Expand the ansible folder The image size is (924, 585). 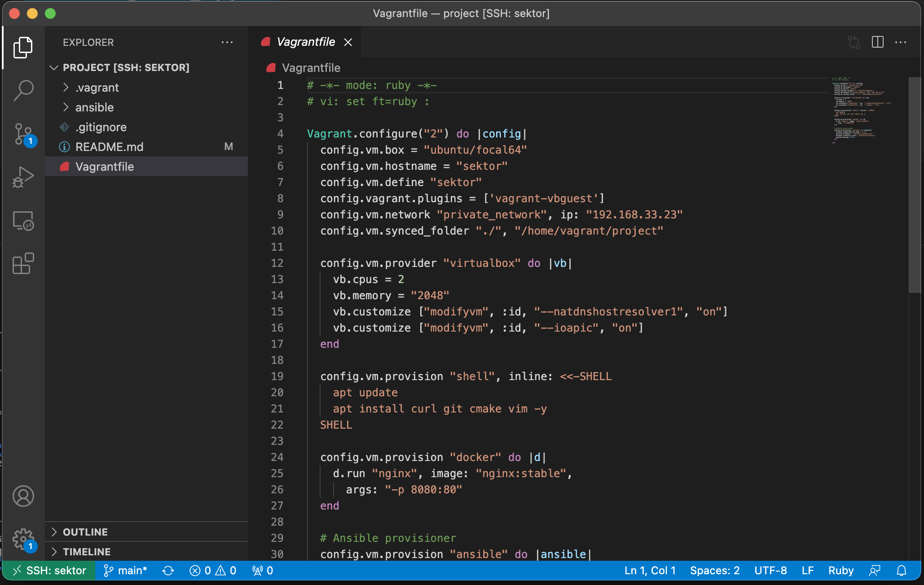tap(146, 107)
